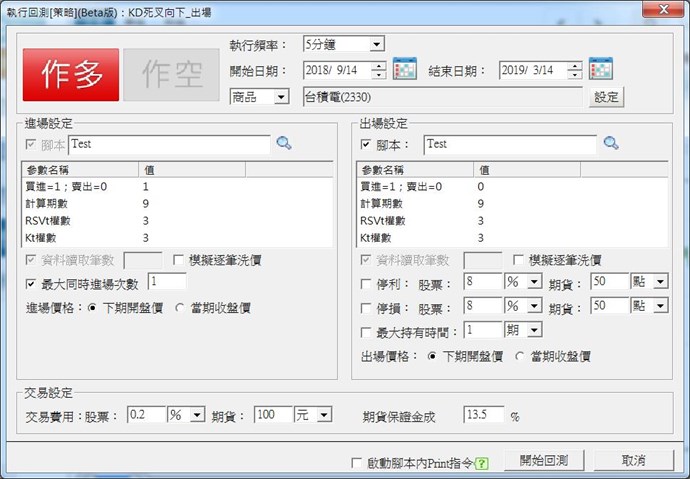690x479 pixels.
Task: Click the 停利 stock value field
Action: click(x=483, y=282)
